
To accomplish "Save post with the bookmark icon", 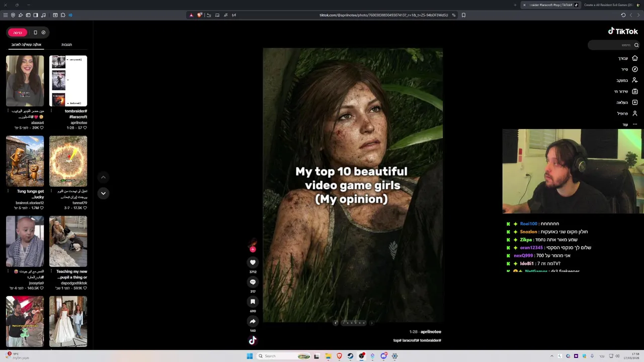I will [x=253, y=302].
